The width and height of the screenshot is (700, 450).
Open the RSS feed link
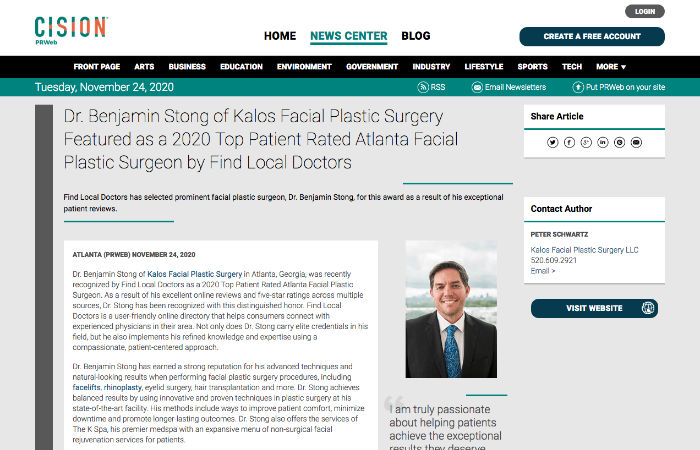click(x=431, y=87)
